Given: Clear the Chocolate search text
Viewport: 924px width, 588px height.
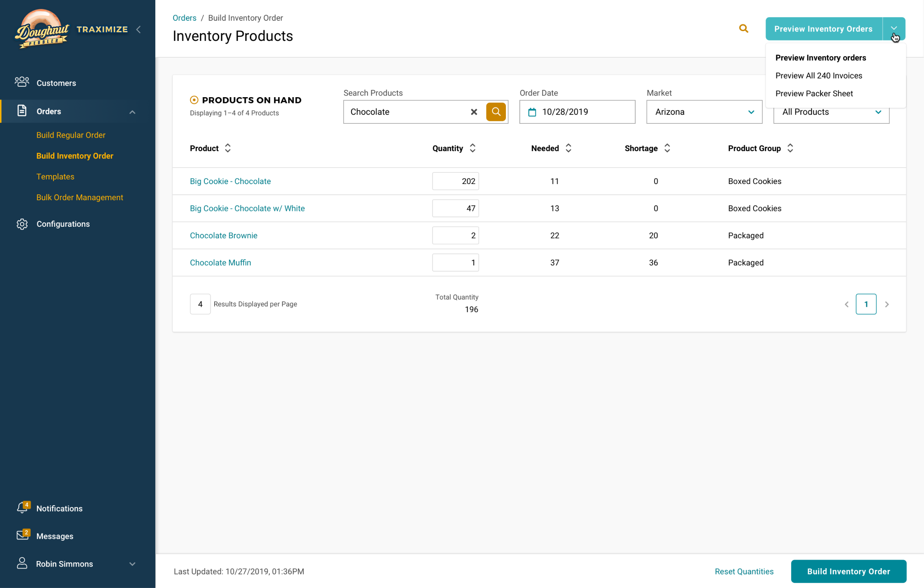Looking at the screenshot, I should click(473, 112).
